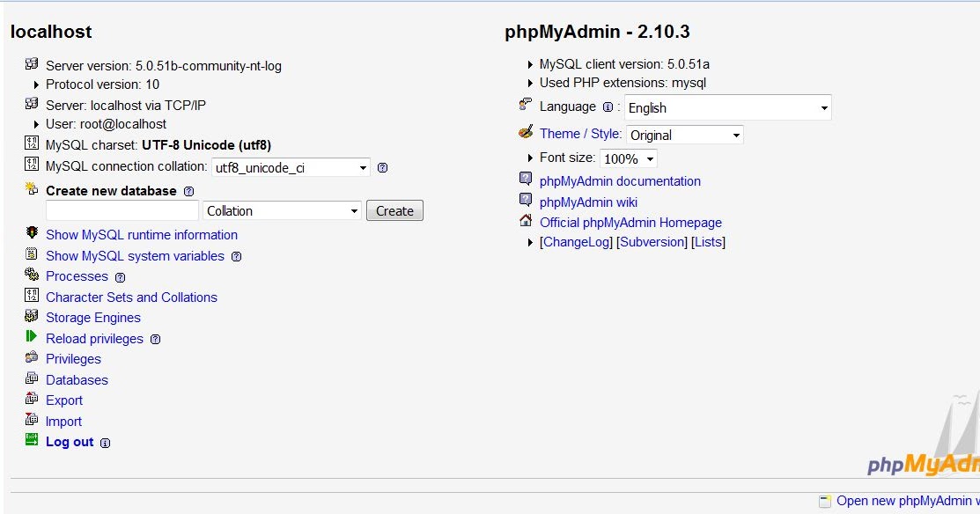980x514 pixels.
Task: Click the 'UTF-8 Unicode (utf8)' charset text
Action: [x=206, y=145]
